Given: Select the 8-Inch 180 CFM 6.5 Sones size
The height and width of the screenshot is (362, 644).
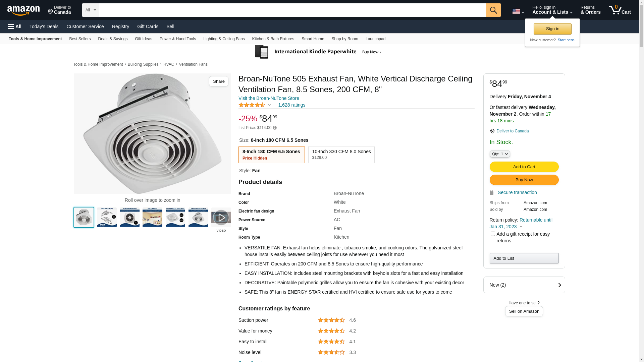Looking at the screenshot, I should pyautogui.click(x=271, y=155).
